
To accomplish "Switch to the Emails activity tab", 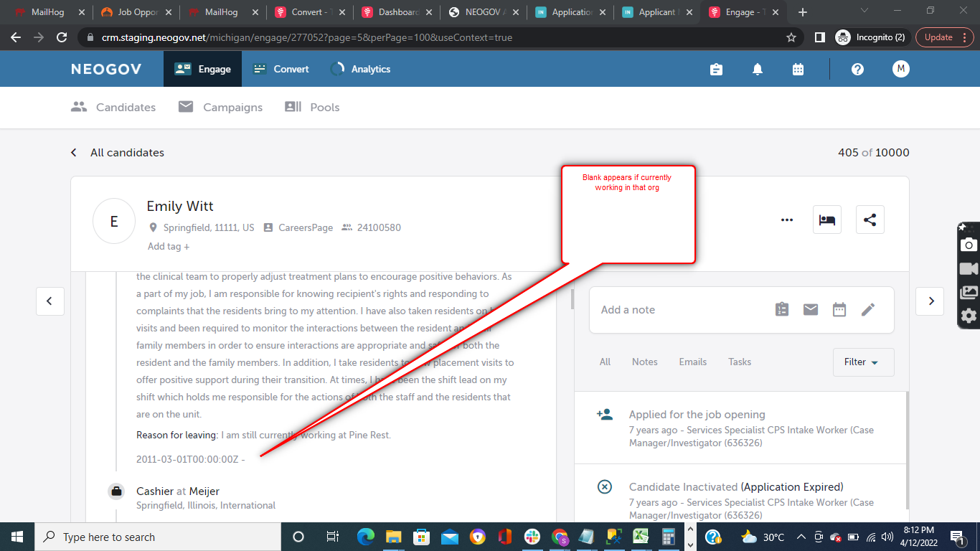I will tap(692, 362).
